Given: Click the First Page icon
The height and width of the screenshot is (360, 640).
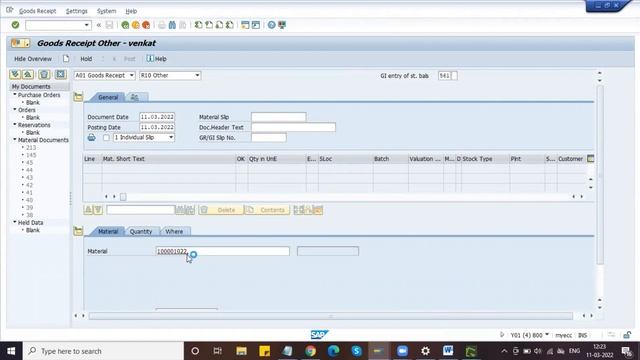Looking at the screenshot, I should (x=198, y=25).
